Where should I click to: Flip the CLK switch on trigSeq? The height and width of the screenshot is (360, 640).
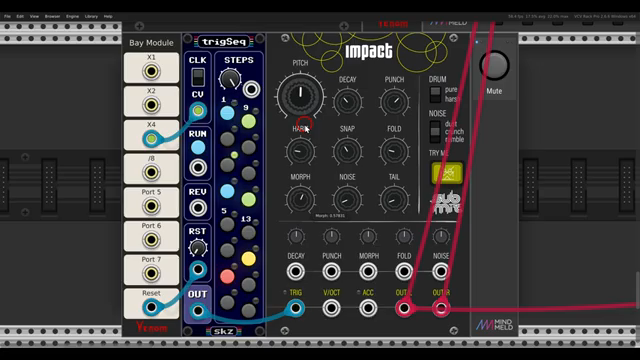click(198, 77)
